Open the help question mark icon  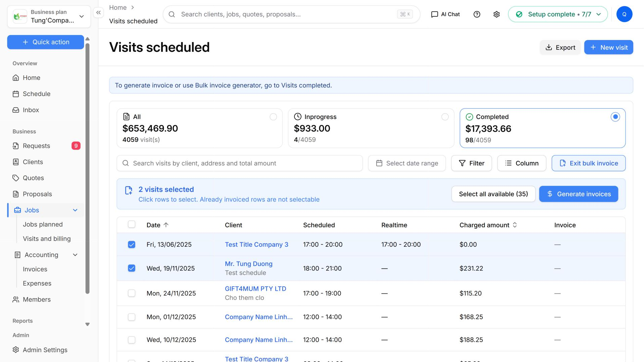click(x=476, y=14)
